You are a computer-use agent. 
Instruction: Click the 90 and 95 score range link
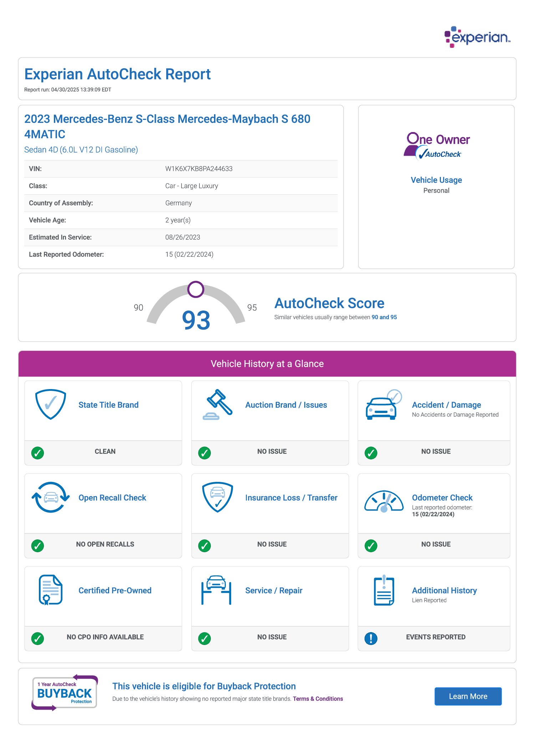click(x=384, y=317)
